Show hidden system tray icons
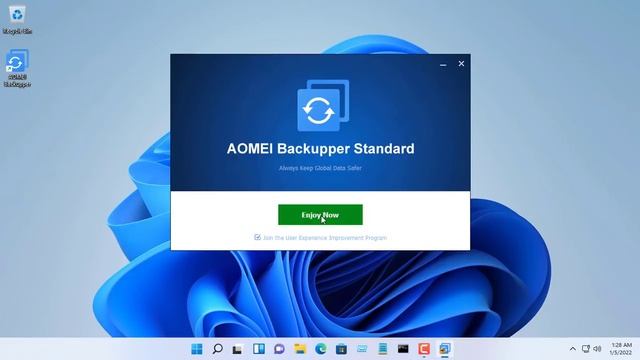The image size is (640, 360). 573,349
